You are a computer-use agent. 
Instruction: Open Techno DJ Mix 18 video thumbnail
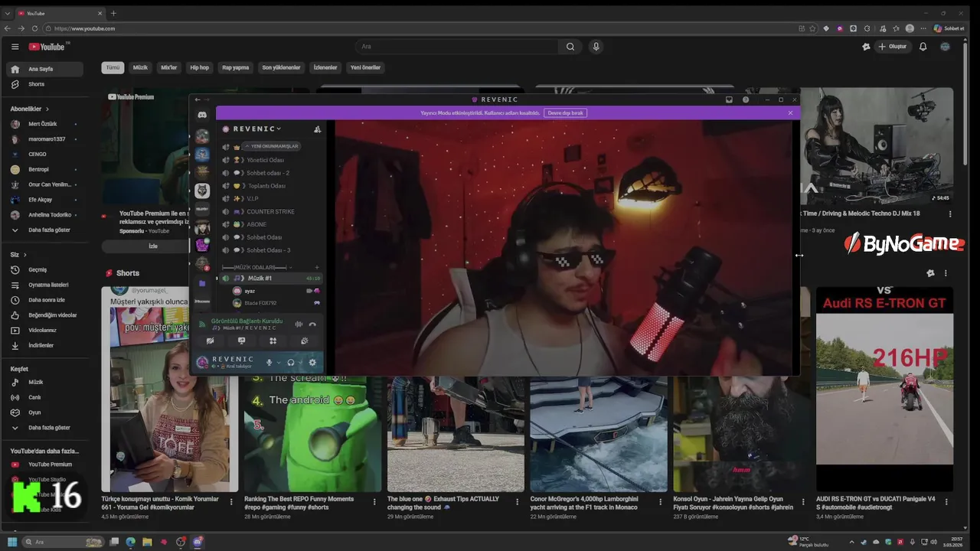click(877, 145)
